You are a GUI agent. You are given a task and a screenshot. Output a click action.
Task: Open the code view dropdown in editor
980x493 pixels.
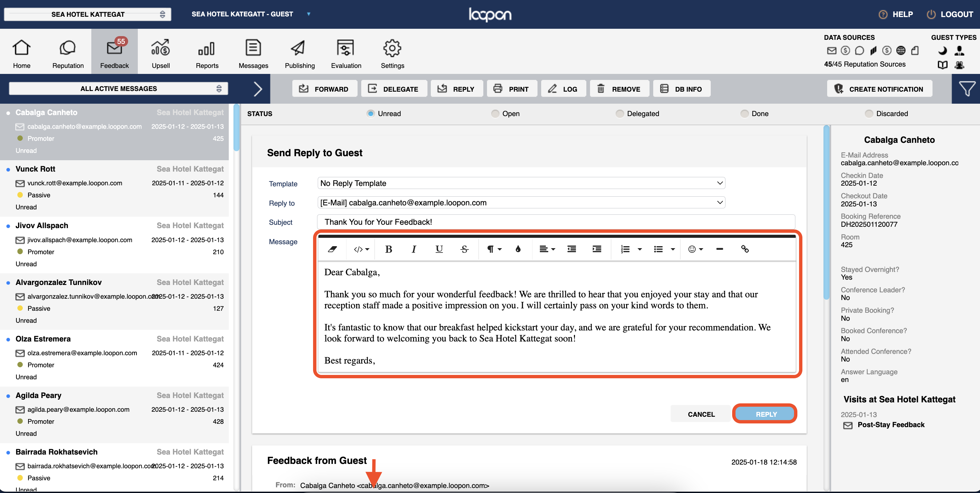pos(361,249)
